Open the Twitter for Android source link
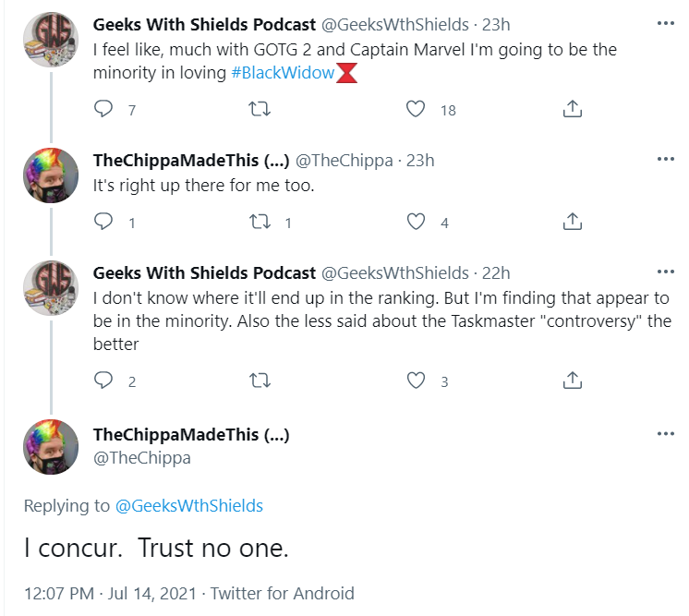The height and width of the screenshot is (616, 689). click(282, 593)
